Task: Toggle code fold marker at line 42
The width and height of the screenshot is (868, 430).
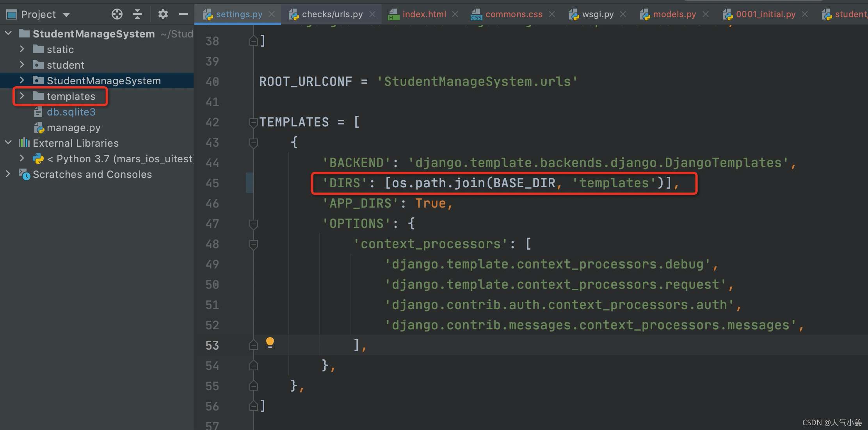Action: click(x=253, y=123)
